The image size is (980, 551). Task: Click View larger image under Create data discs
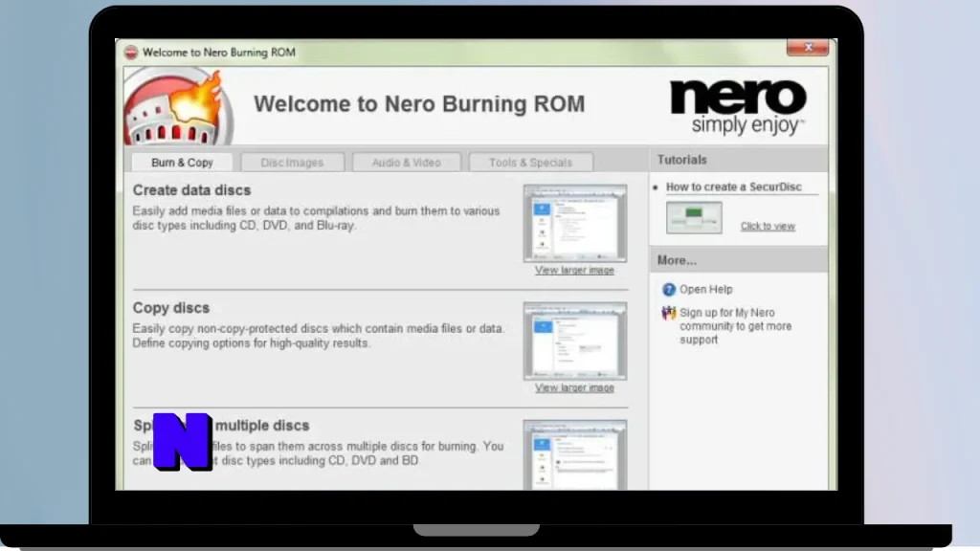[x=574, y=270]
